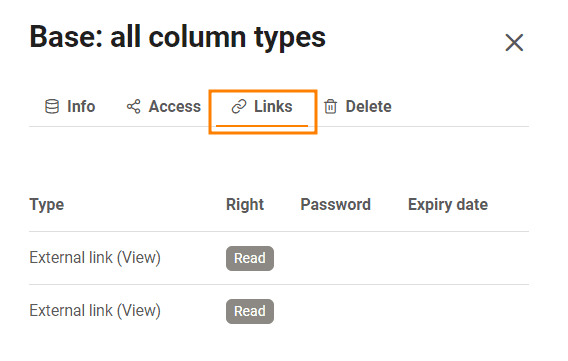Viewport: 568px width, 361px height.
Task: Select the second External link (View) row
Action: click(279, 311)
